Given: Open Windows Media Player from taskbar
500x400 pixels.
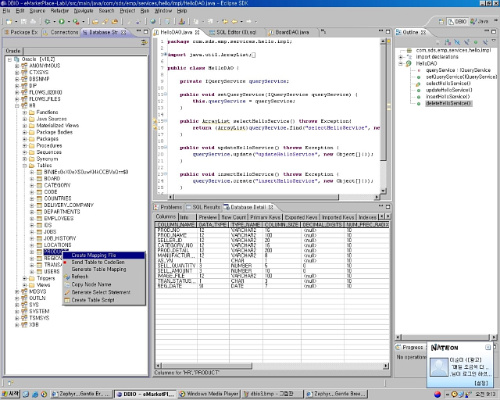Looking at the screenshot, I should [x=209, y=394].
